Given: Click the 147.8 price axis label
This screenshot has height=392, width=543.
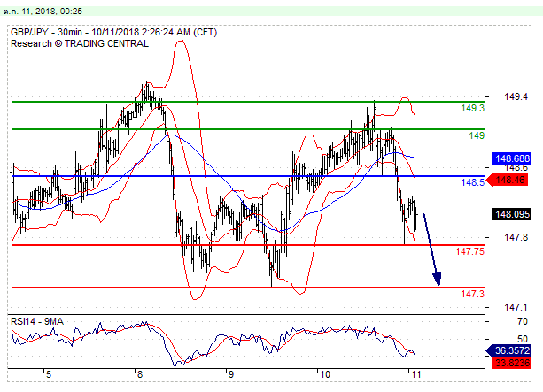Looking at the screenshot, I should point(516,237).
